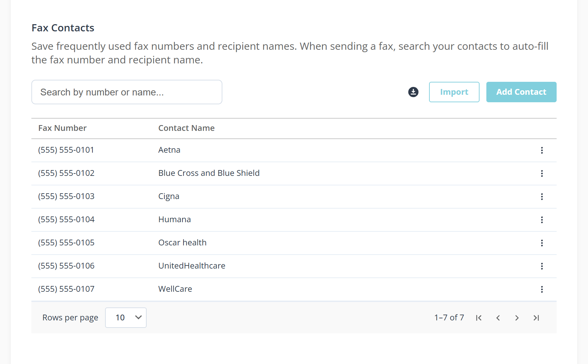Click the Blue Cross and Blue Shield name
This screenshot has height=364, width=588.
[209, 173]
